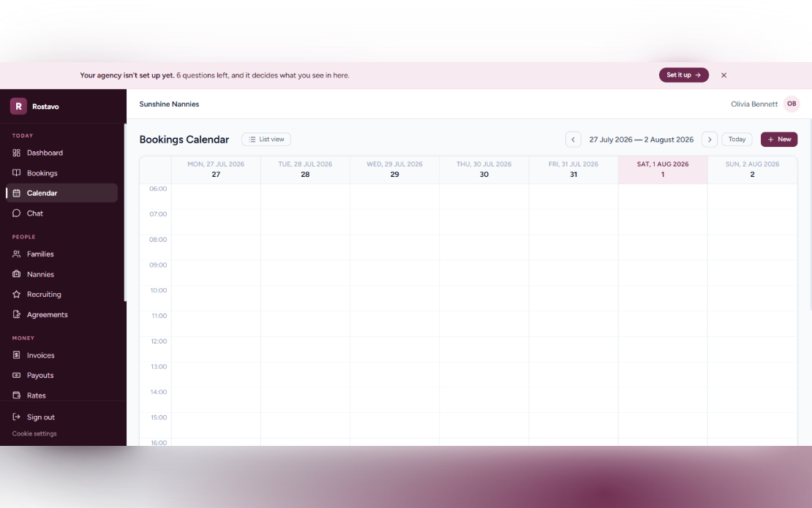Open the Agreements menu item

pos(61,314)
